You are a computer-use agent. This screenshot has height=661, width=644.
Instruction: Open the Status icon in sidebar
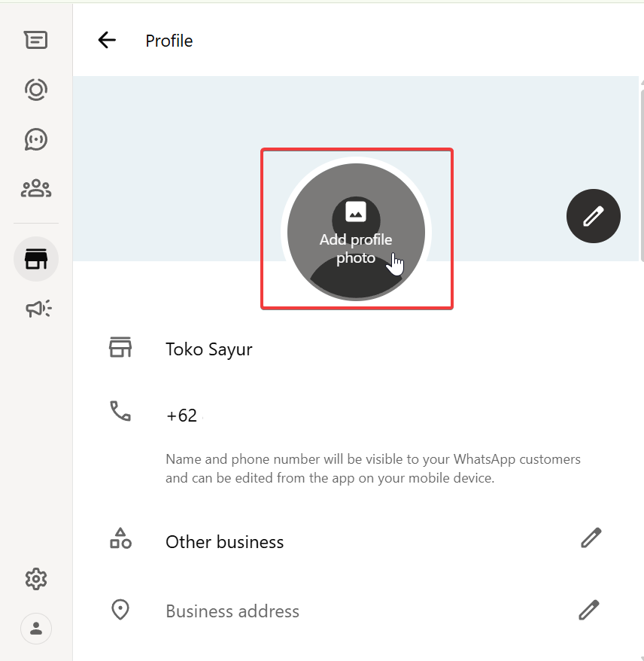(35, 90)
